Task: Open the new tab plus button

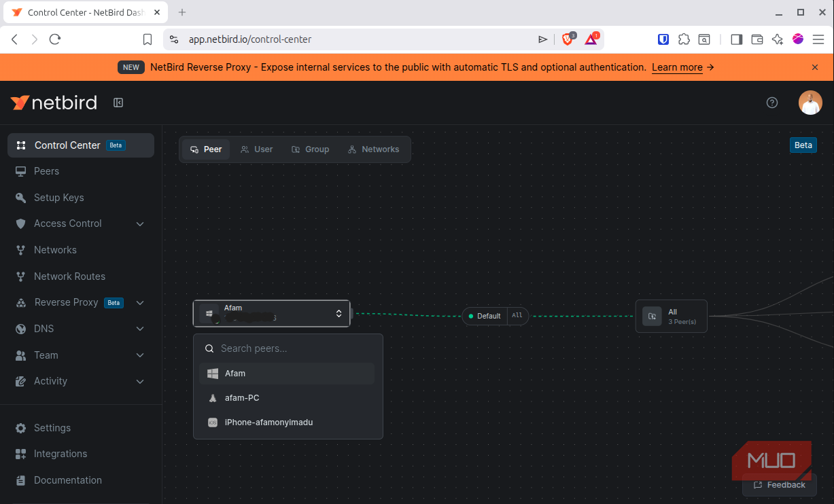Action: [182, 12]
